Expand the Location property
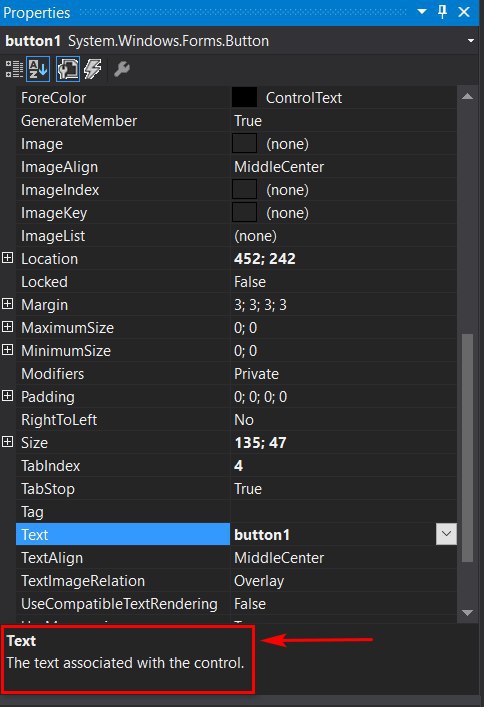This screenshot has height=707, width=484. click(7, 258)
